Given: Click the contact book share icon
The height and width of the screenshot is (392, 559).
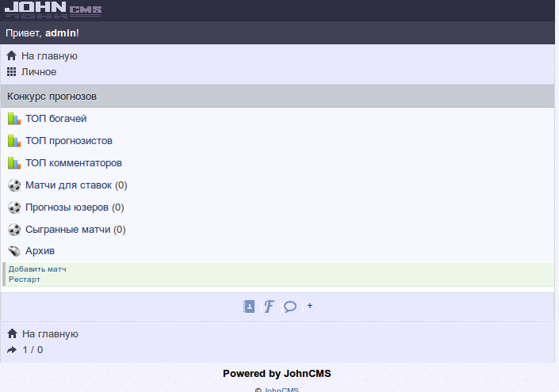Looking at the screenshot, I should (249, 306).
